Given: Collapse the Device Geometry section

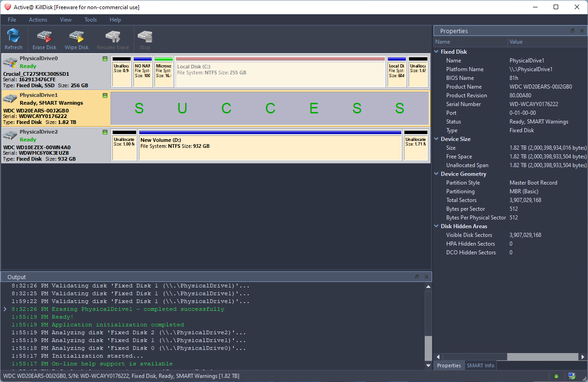Looking at the screenshot, I should (x=437, y=174).
